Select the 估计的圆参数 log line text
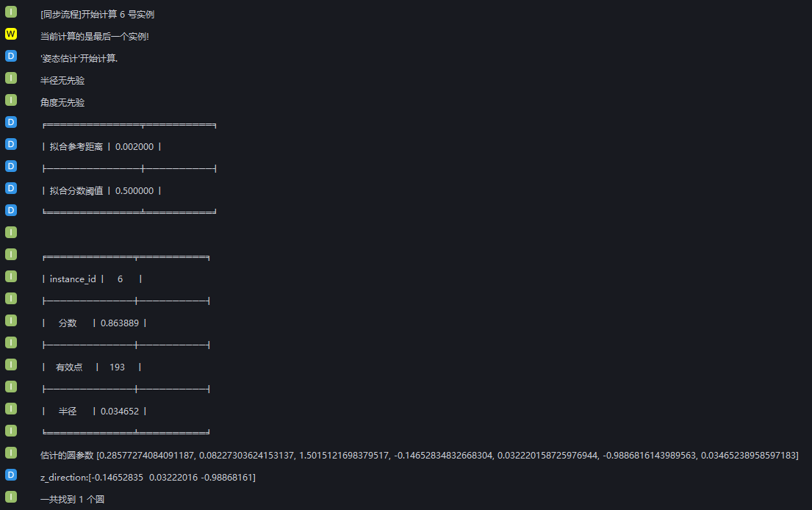Image resolution: width=812 pixels, height=510 pixels. (x=419, y=456)
